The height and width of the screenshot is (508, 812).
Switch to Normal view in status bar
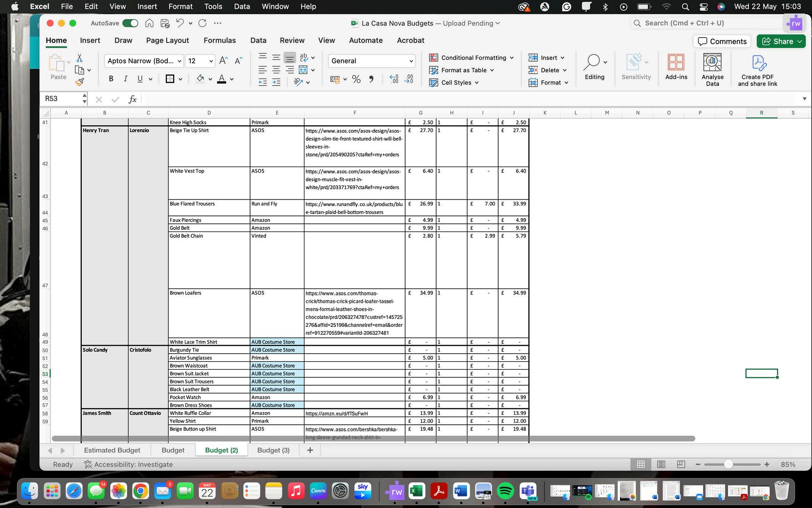[x=640, y=464]
